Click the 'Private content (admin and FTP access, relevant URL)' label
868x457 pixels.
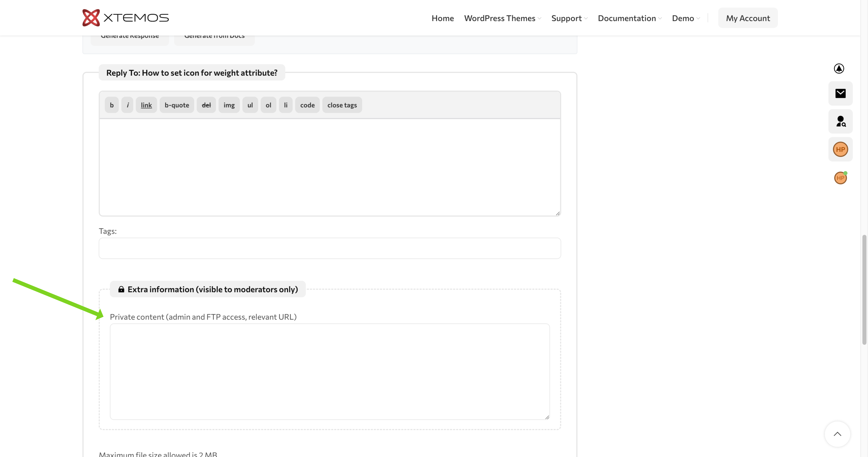(x=203, y=317)
